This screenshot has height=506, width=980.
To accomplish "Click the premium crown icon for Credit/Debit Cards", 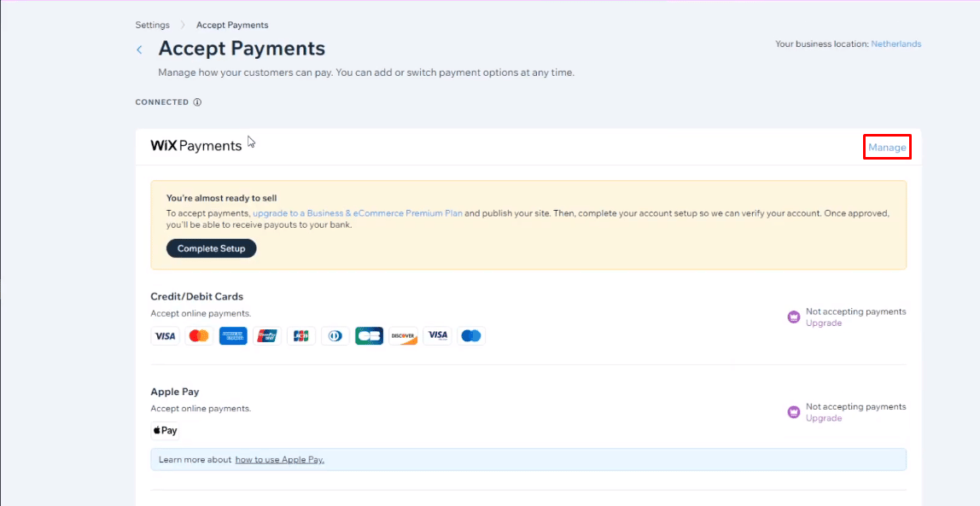I will tap(794, 317).
